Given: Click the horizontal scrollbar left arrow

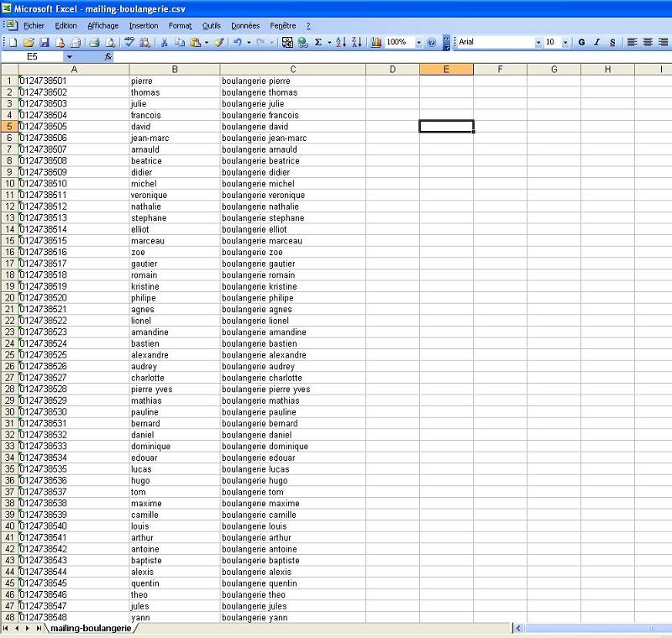Looking at the screenshot, I should tap(518, 628).
